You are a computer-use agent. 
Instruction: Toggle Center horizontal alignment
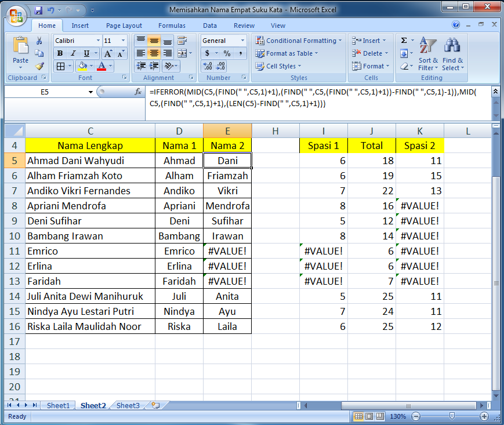pos(154,53)
